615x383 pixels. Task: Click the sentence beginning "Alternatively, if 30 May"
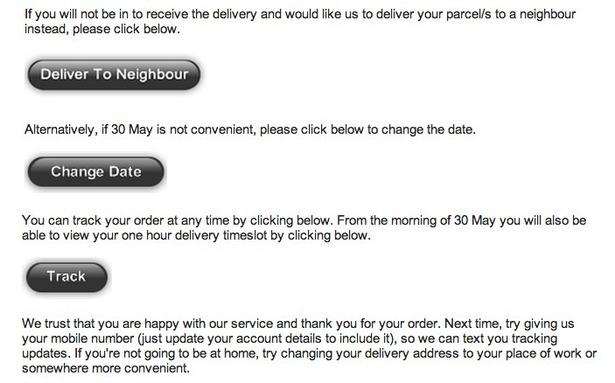[250, 129]
